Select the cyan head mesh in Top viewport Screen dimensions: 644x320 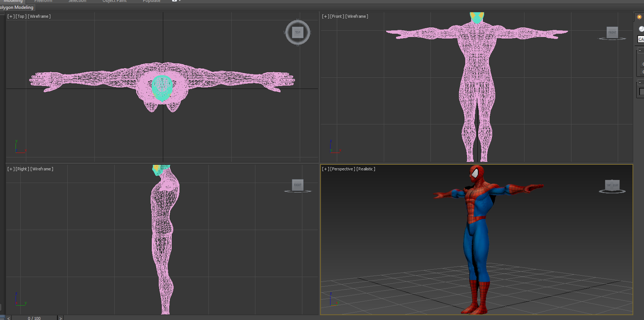click(x=162, y=88)
